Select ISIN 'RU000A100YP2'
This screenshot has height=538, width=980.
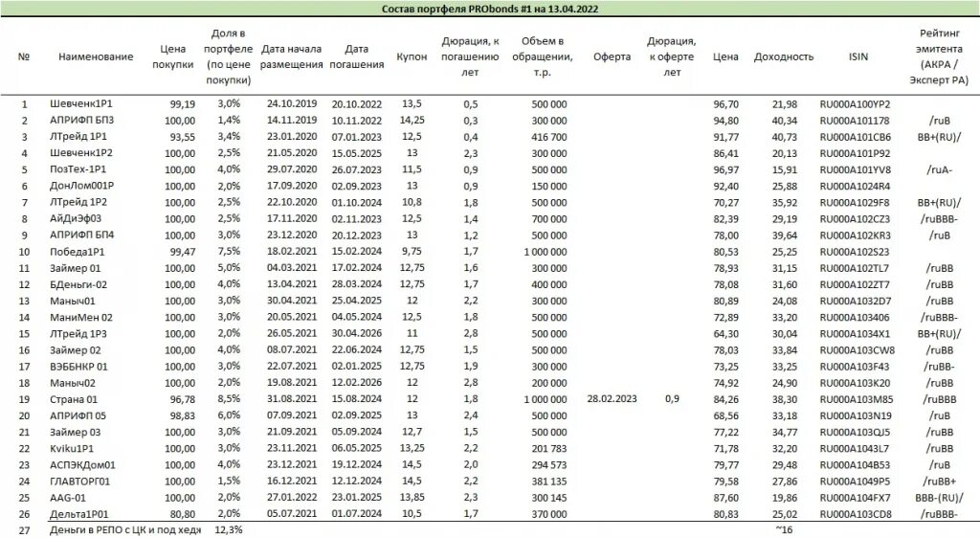pos(855,104)
